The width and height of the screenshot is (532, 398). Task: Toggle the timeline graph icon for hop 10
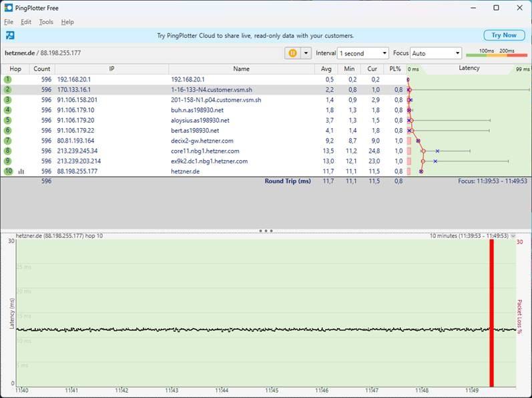pyautogui.click(x=21, y=171)
